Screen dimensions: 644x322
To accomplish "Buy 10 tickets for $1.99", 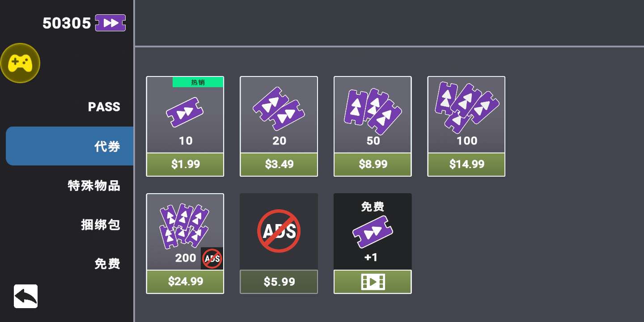I will point(185,165).
